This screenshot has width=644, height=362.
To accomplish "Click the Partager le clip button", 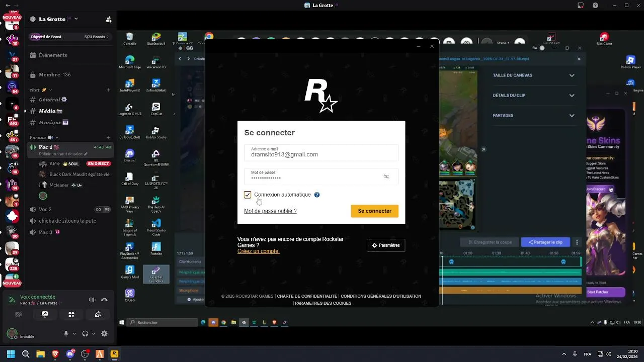I will [545, 242].
